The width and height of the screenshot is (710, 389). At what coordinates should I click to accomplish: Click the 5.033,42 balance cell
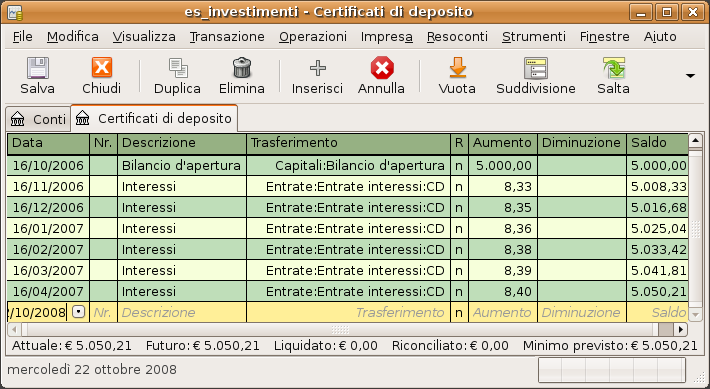click(658, 250)
